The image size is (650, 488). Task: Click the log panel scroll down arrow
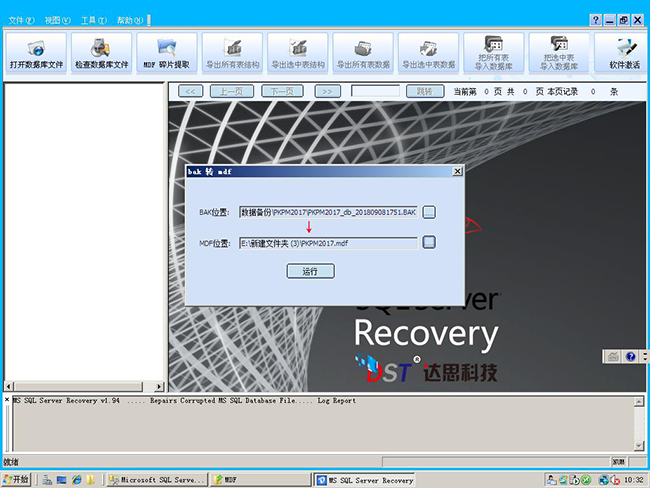click(639, 446)
